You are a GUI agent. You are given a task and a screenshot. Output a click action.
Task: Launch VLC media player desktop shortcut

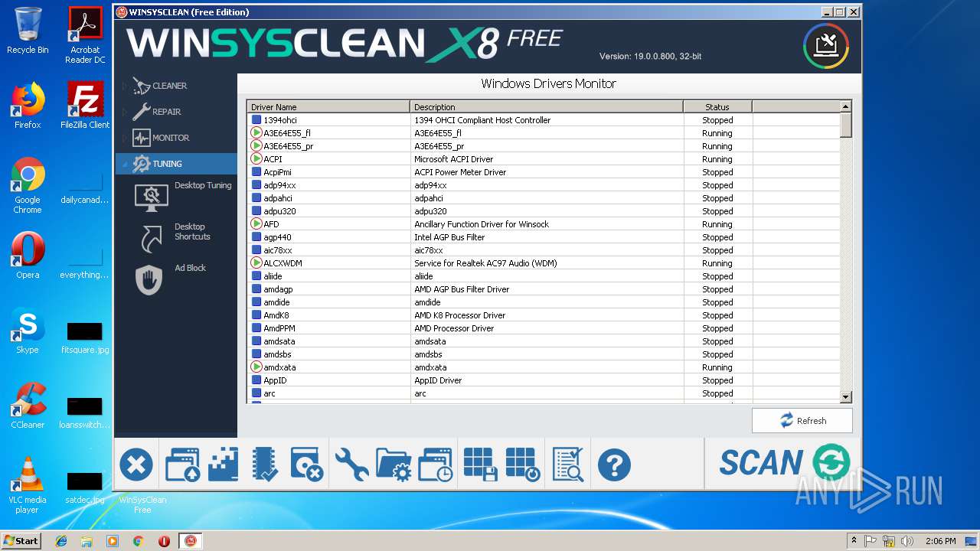(28, 485)
